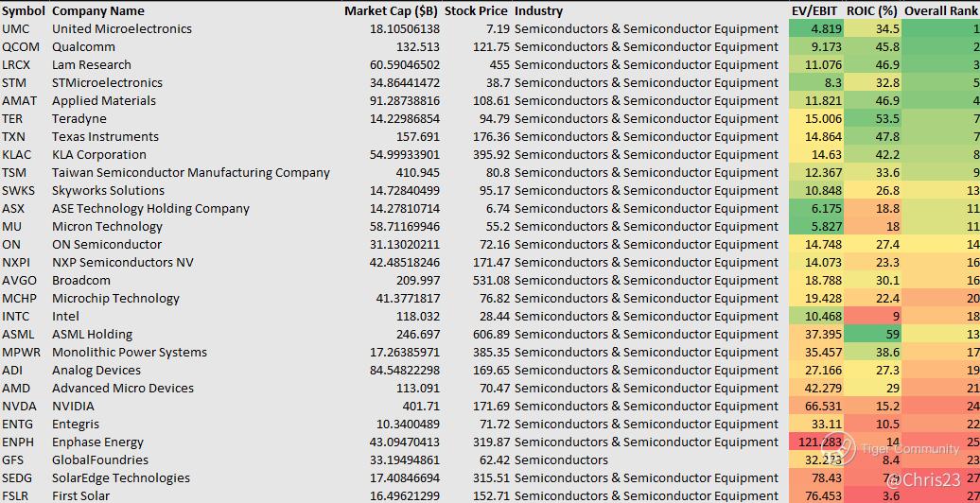Select the Micron Technology company cell

[107, 227]
